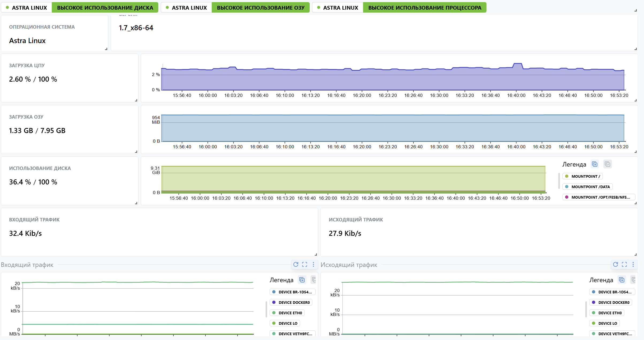Click the Входящий трафик line chart

[x=138, y=308]
